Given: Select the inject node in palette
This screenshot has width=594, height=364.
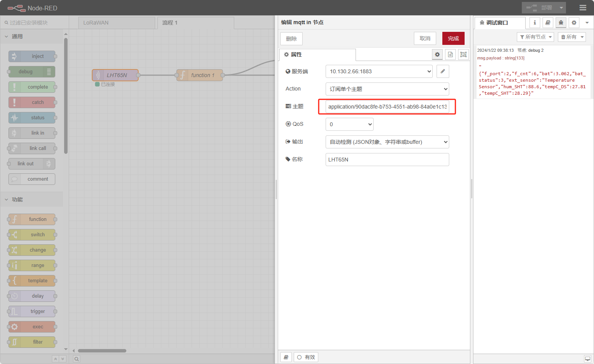Looking at the screenshot, I should [x=32, y=56].
